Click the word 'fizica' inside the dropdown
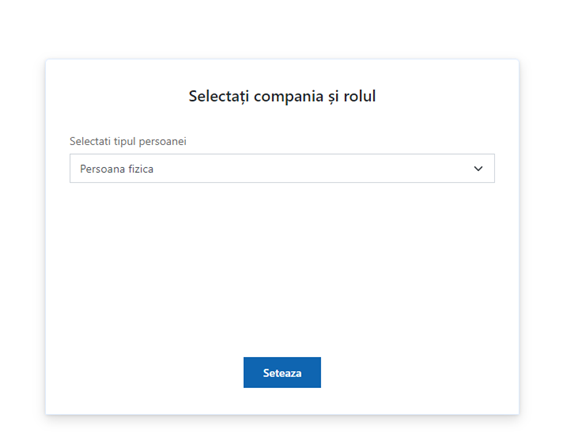 pyautogui.click(x=141, y=169)
